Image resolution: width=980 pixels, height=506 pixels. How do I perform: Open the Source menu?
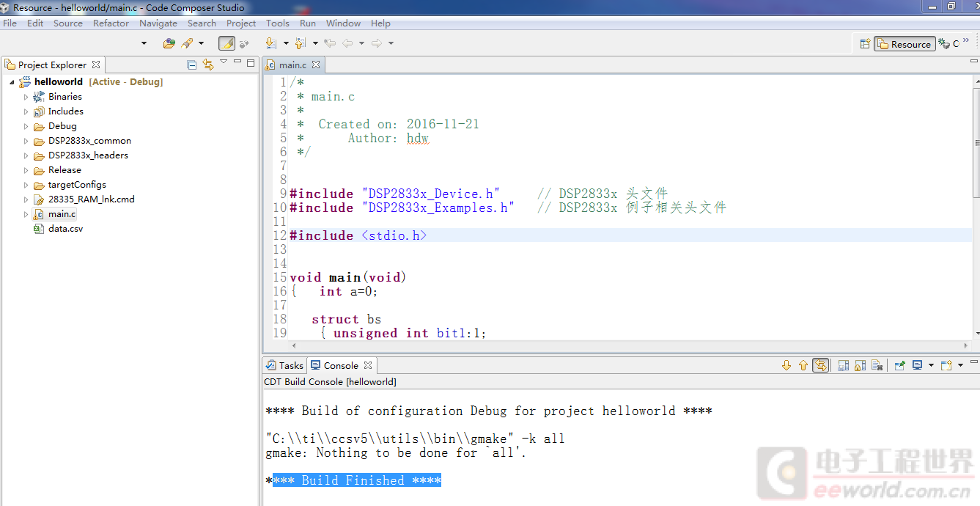click(68, 23)
